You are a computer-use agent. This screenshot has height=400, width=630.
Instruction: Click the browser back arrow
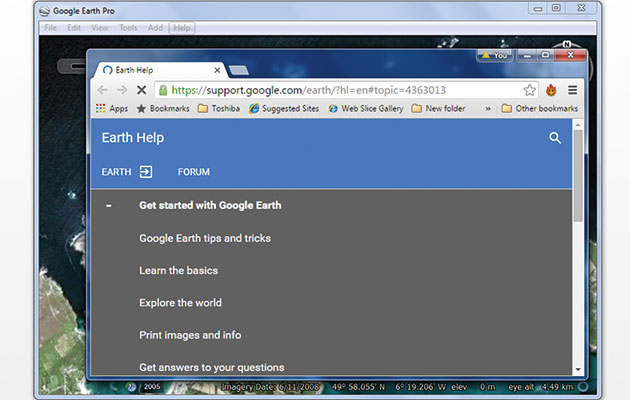coord(103,90)
